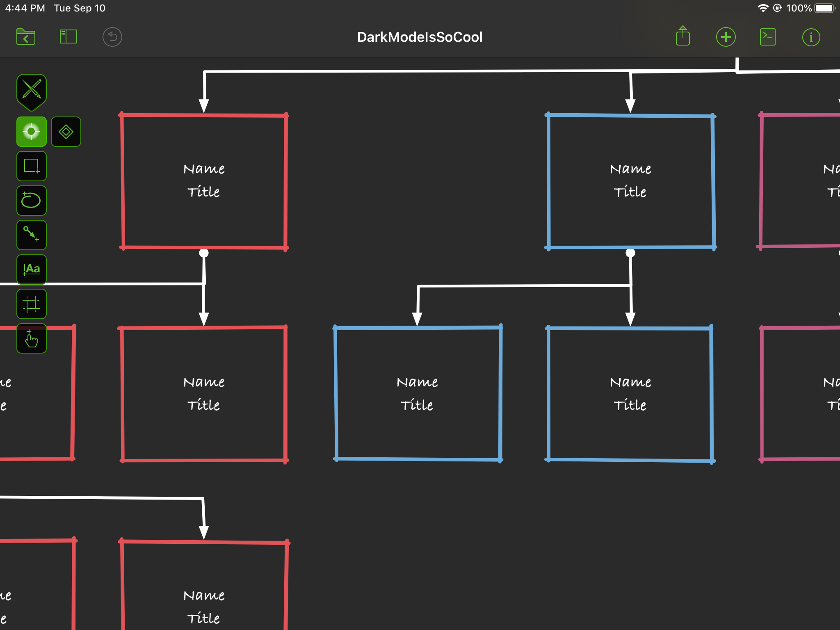
Task: Select the upper blue Name Title box
Action: coord(630,181)
